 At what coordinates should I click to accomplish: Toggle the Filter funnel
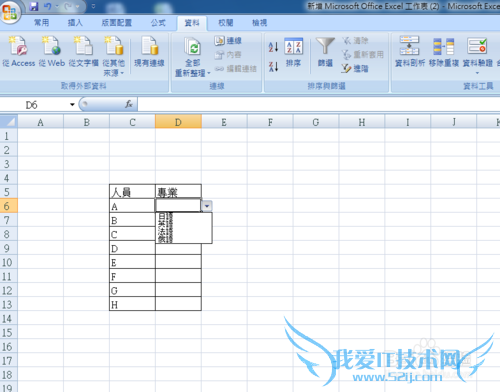325,52
